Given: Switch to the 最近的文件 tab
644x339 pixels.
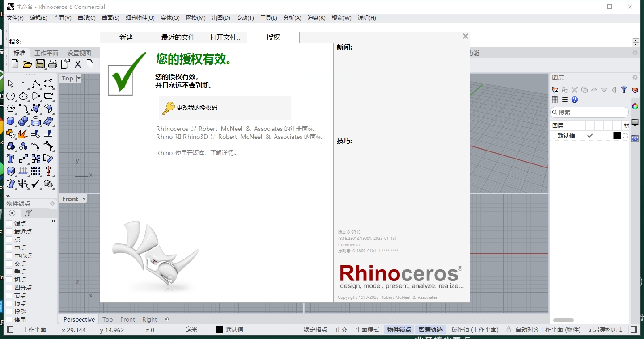Looking at the screenshot, I should [178, 38].
